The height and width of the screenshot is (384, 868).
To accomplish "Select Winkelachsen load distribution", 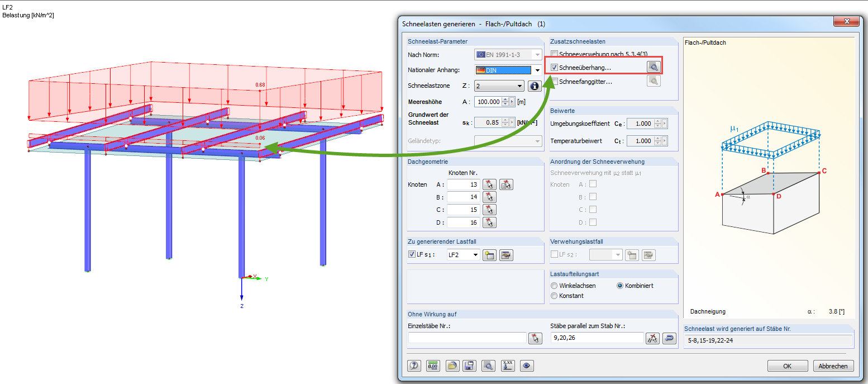I will [x=554, y=286].
